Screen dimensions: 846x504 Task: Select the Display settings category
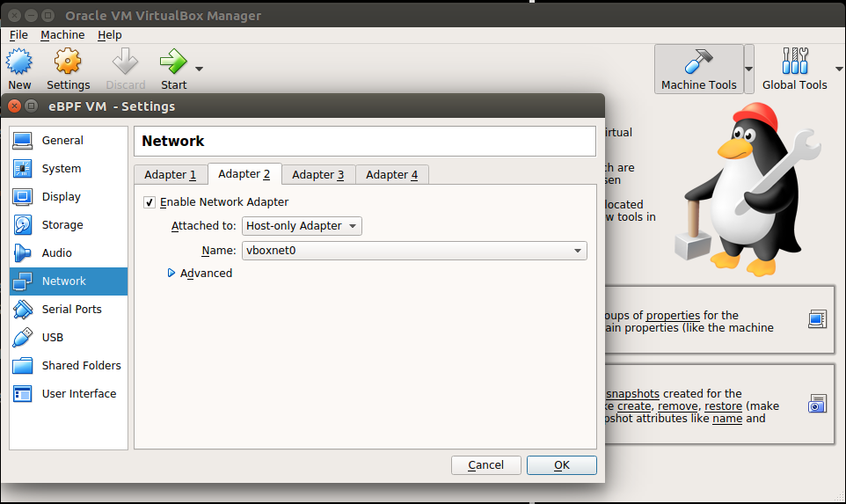tap(69, 196)
